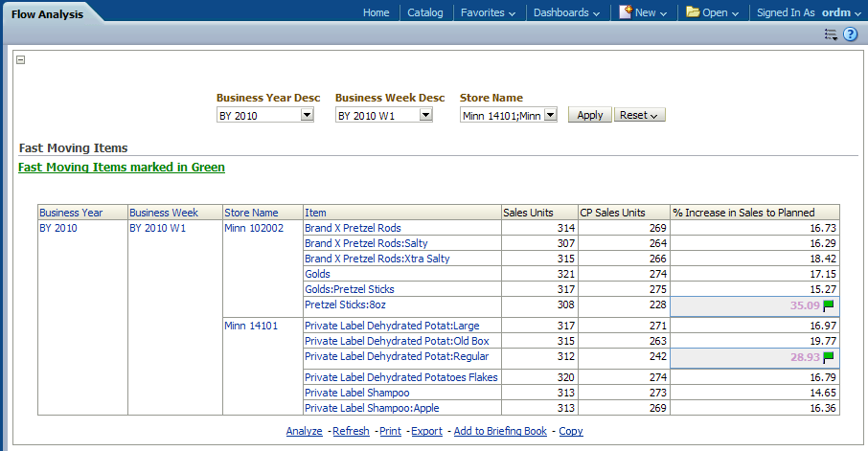Collapse the section with minus icon
Viewport: 868px width, 451px height.
click(x=21, y=59)
